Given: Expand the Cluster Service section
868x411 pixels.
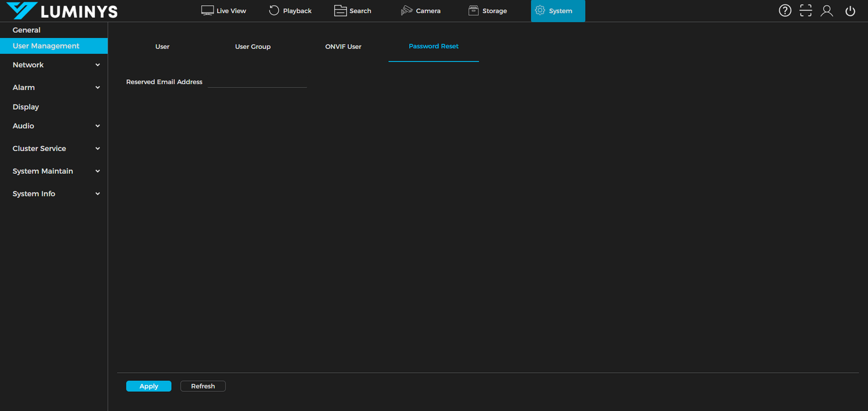Looking at the screenshot, I should [x=54, y=149].
